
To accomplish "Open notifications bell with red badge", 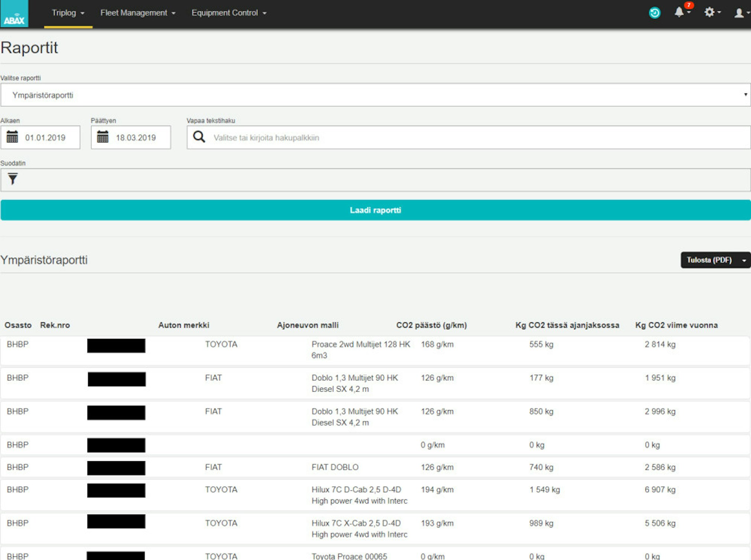I will (682, 11).
